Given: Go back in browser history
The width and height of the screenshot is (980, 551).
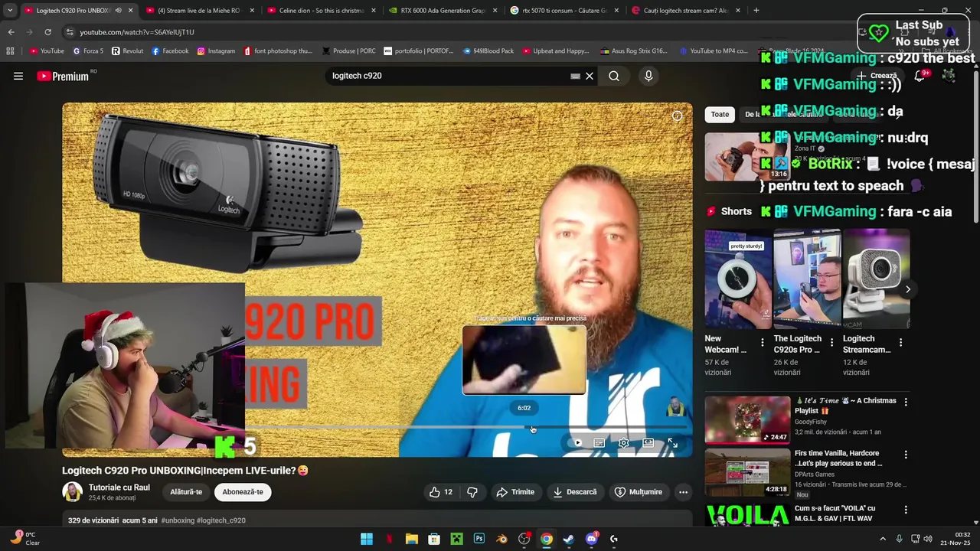Looking at the screenshot, I should coord(11,32).
